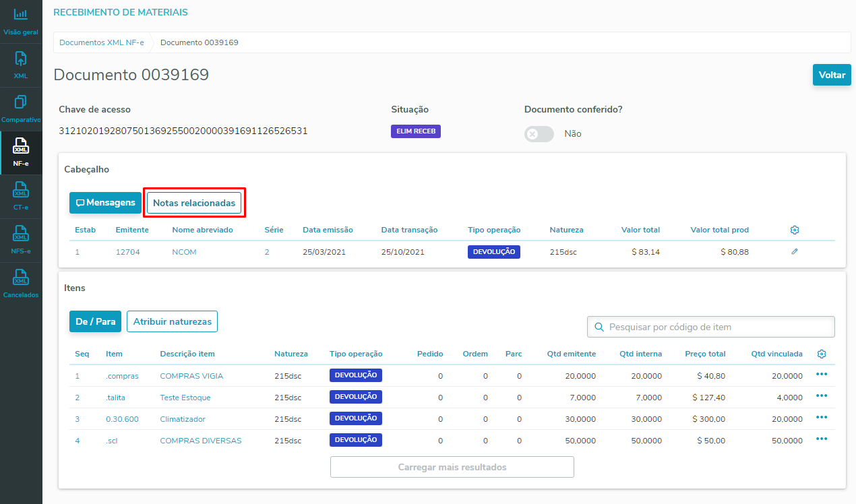Click the Preço total column header
Screen dimensions: 856x504
[x=705, y=354]
